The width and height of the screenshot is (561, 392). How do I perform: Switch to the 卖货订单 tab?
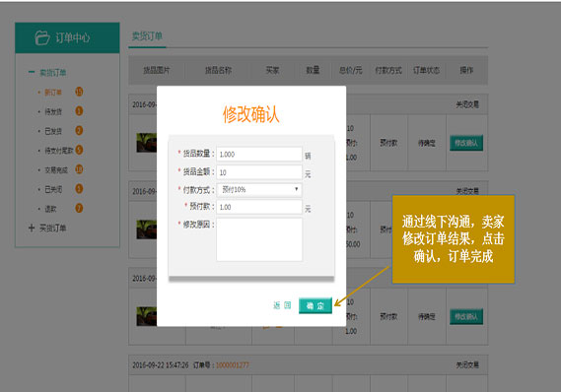(x=147, y=36)
